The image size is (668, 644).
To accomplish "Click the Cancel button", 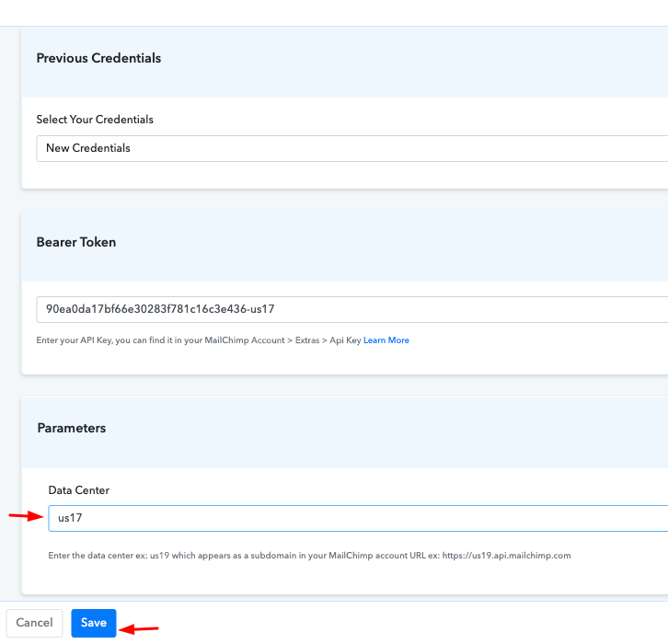I will point(35,623).
